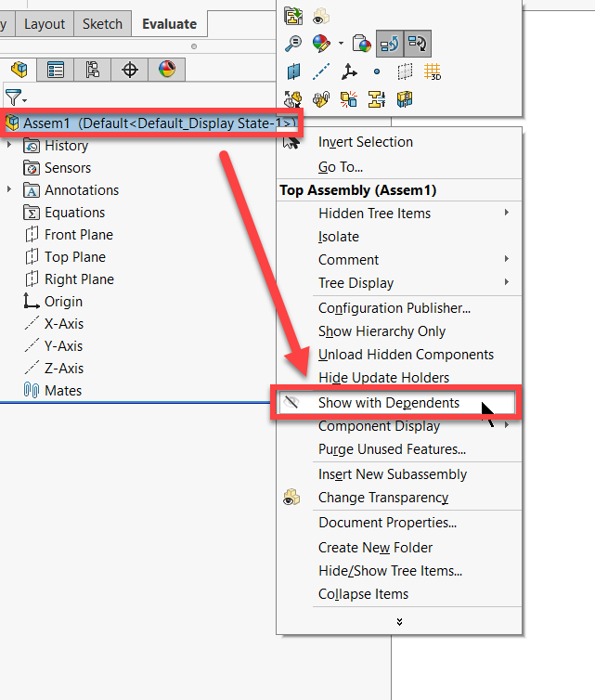This screenshot has width=595, height=700.
Task: Click the Edit Appearance color ball icon
Action: (321, 43)
